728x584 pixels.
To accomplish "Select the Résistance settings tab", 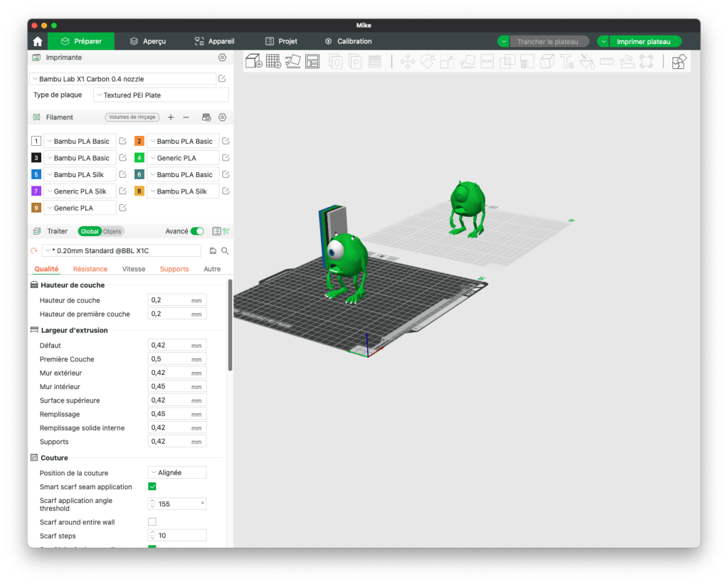I will tap(90, 269).
